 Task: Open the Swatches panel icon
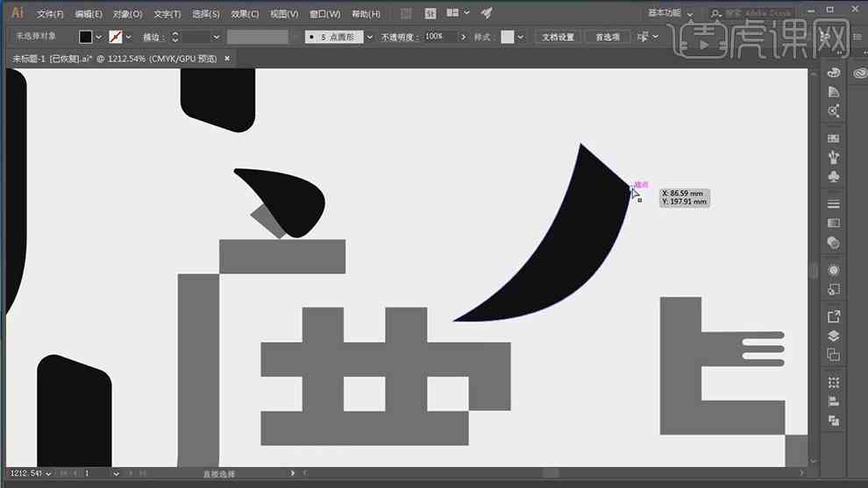833,138
